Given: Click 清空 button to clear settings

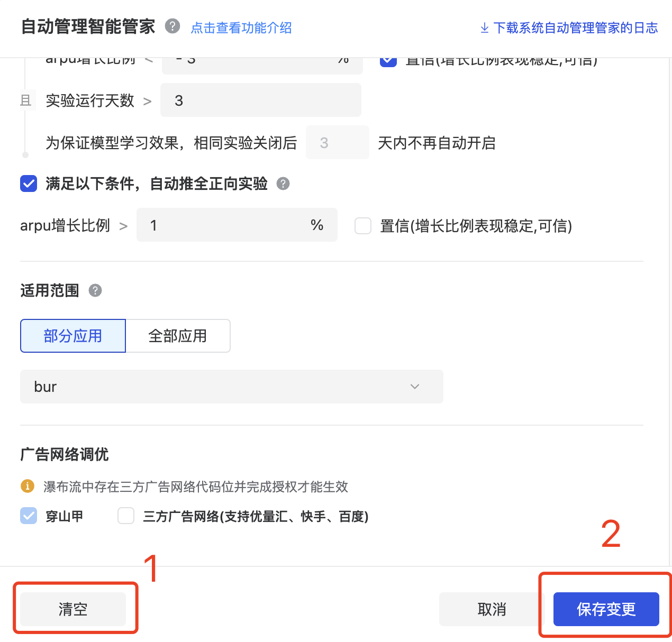Looking at the screenshot, I should click(x=73, y=609).
